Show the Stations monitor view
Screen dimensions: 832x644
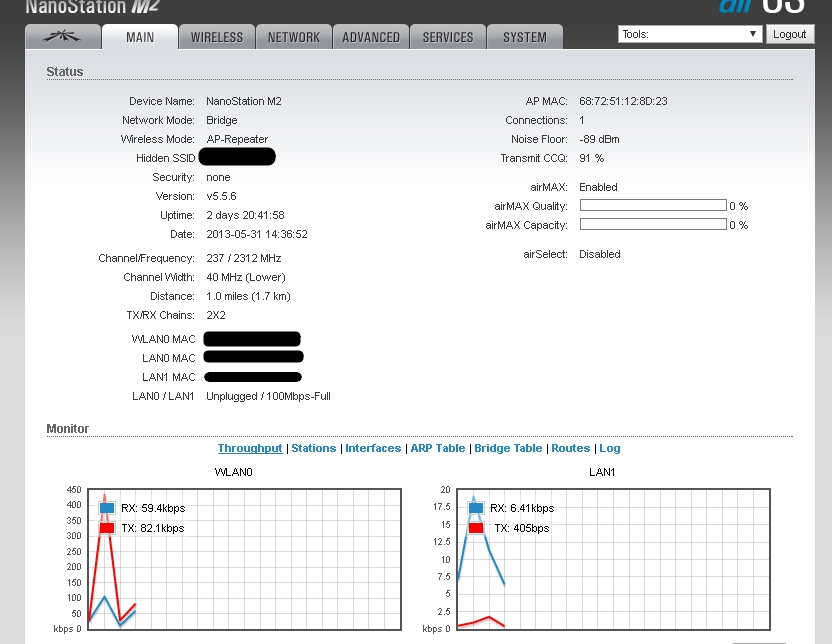314,448
